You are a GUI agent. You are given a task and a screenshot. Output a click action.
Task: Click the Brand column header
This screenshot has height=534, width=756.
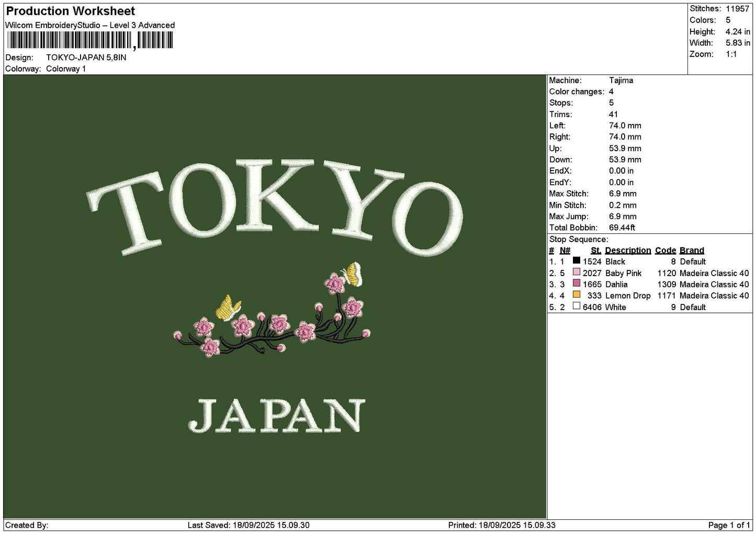pos(692,251)
